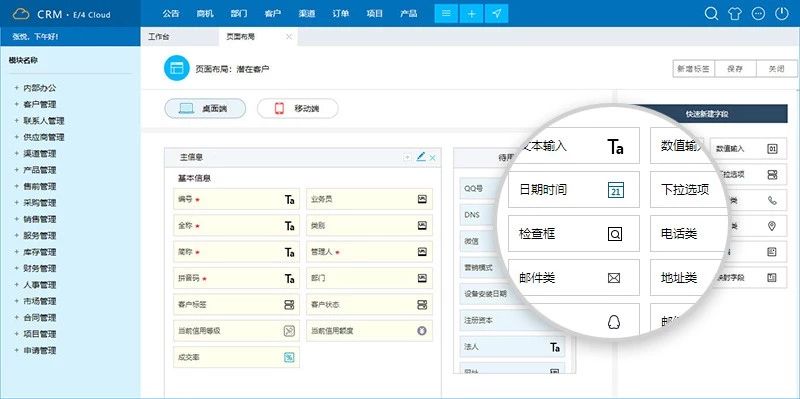
Task: Click the search magnifier icon in header
Action: coord(711,14)
